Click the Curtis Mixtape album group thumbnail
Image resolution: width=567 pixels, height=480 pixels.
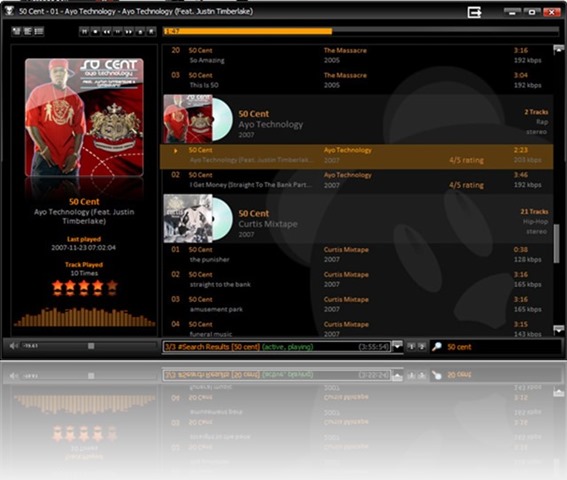pos(188,218)
